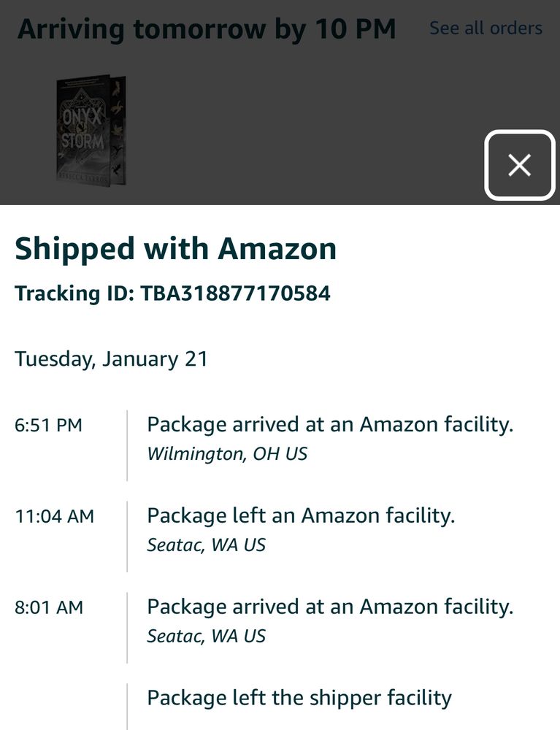
Task: Click the 11:04 AM timestamp
Action: click(54, 516)
